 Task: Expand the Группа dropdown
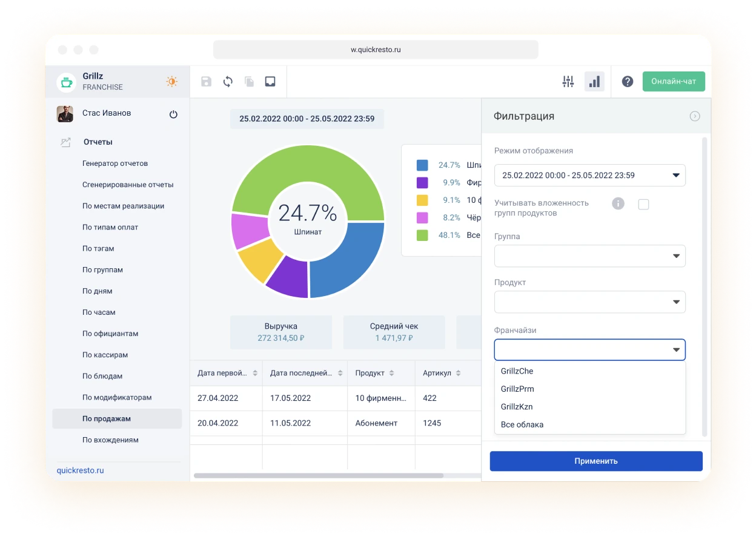tap(589, 256)
